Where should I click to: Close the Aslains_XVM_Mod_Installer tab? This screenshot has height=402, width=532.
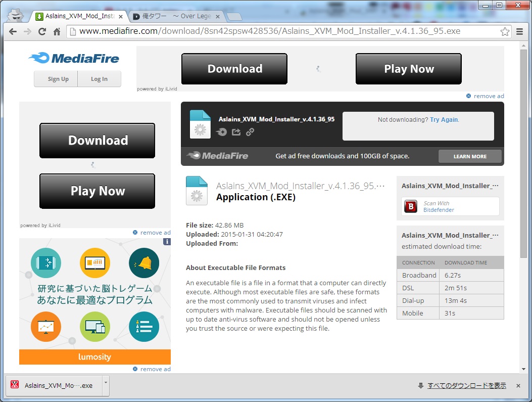tap(121, 16)
